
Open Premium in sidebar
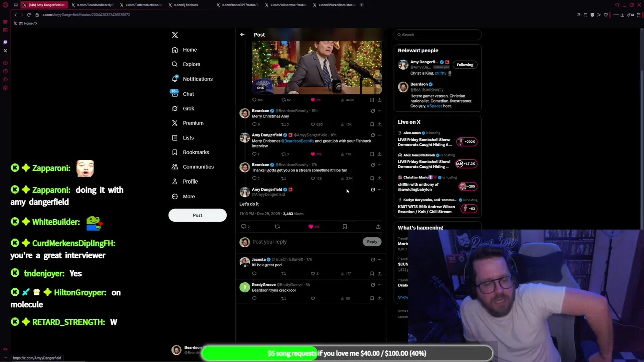[187, 123]
